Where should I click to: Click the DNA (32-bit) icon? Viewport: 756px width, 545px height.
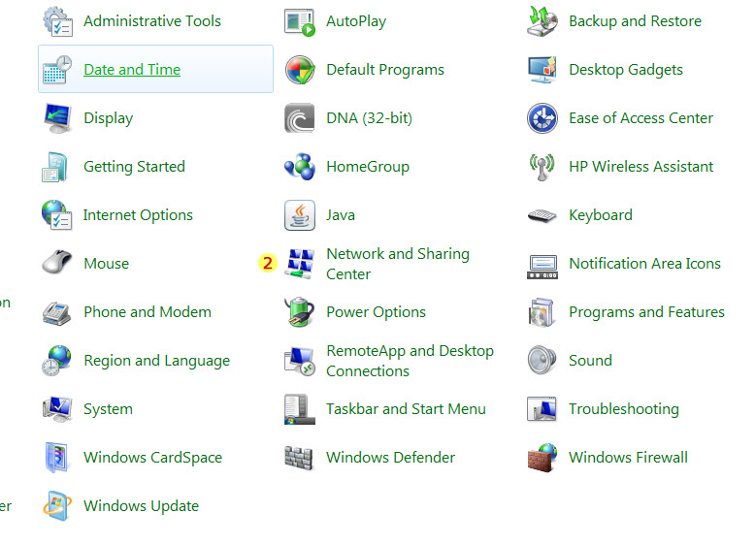click(300, 118)
